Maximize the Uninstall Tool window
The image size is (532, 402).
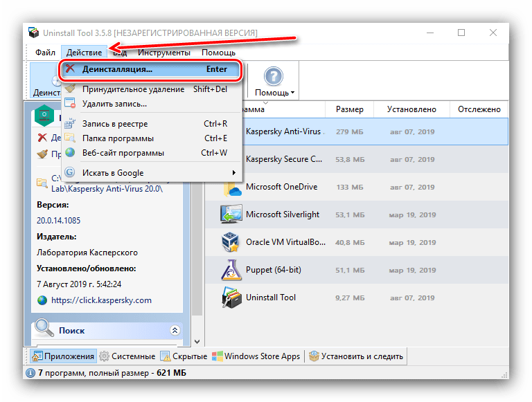click(x=461, y=33)
